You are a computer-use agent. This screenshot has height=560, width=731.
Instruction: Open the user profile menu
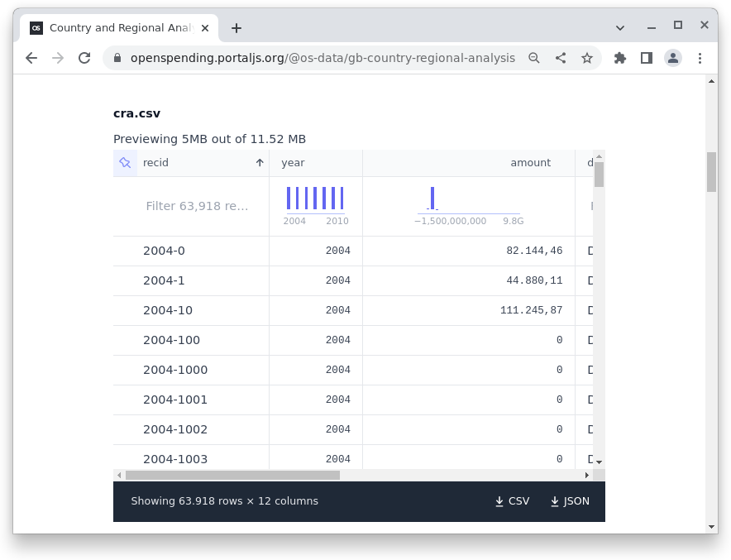(x=673, y=58)
